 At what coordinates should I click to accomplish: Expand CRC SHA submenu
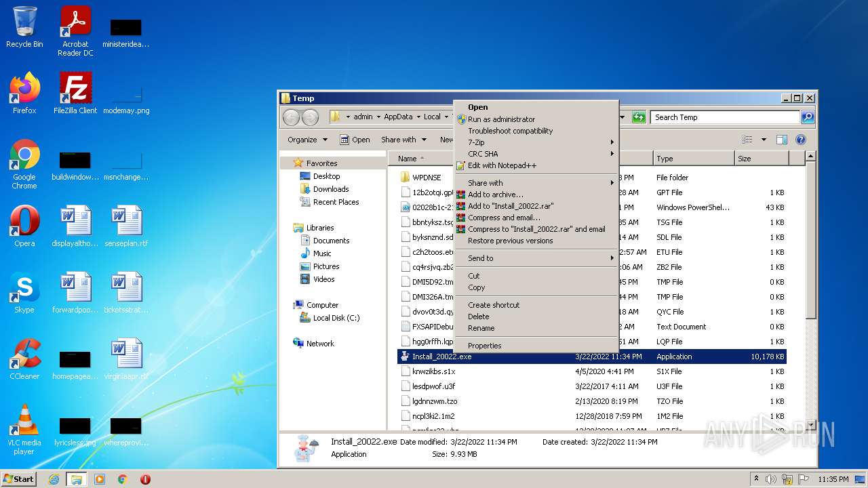click(x=536, y=154)
